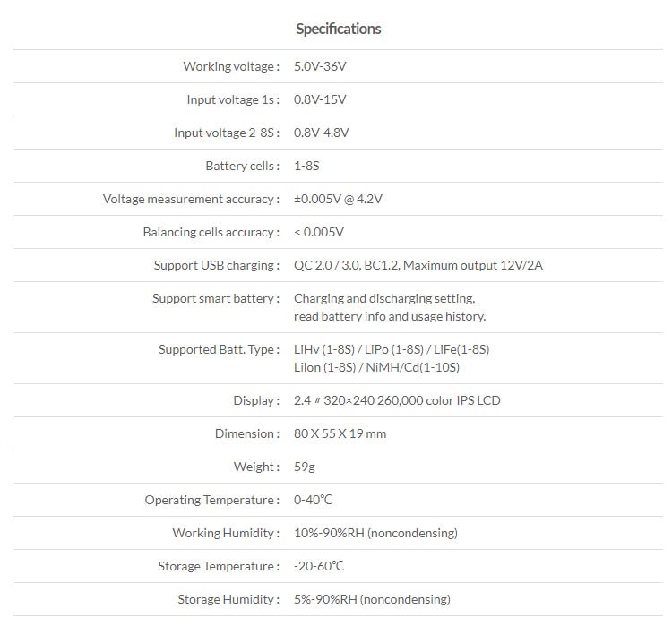Click the Support USB charging label

(x=216, y=265)
